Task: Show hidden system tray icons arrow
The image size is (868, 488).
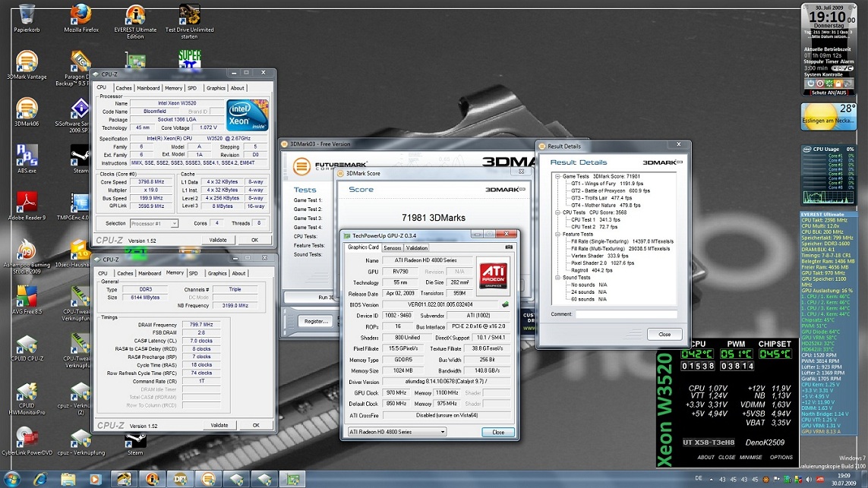Action: pos(711,480)
